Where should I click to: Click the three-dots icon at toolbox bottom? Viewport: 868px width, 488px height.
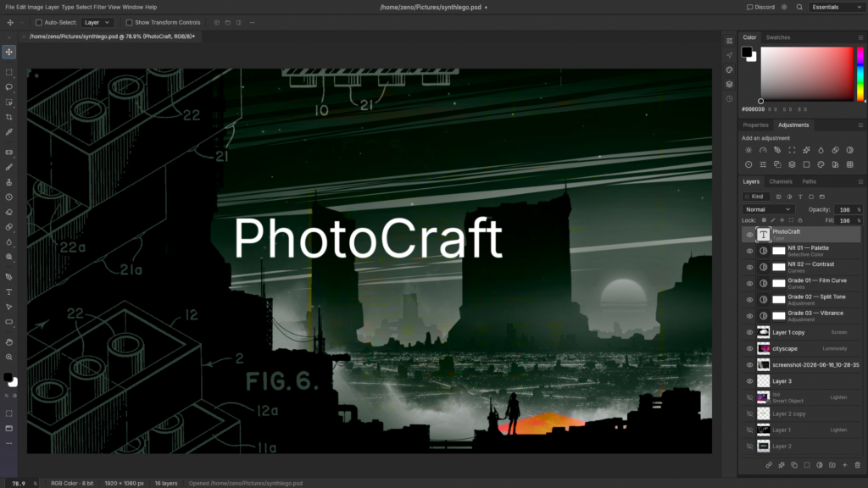coord(8,443)
